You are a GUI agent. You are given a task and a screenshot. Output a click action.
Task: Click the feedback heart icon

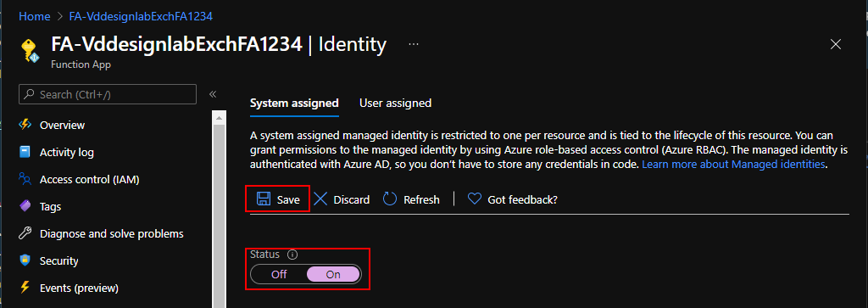(475, 199)
